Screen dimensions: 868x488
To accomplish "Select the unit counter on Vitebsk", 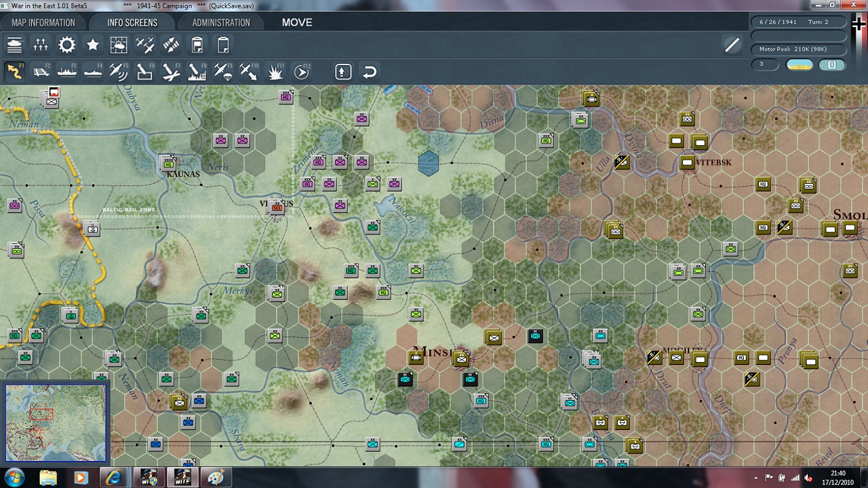I will point(687,163).
